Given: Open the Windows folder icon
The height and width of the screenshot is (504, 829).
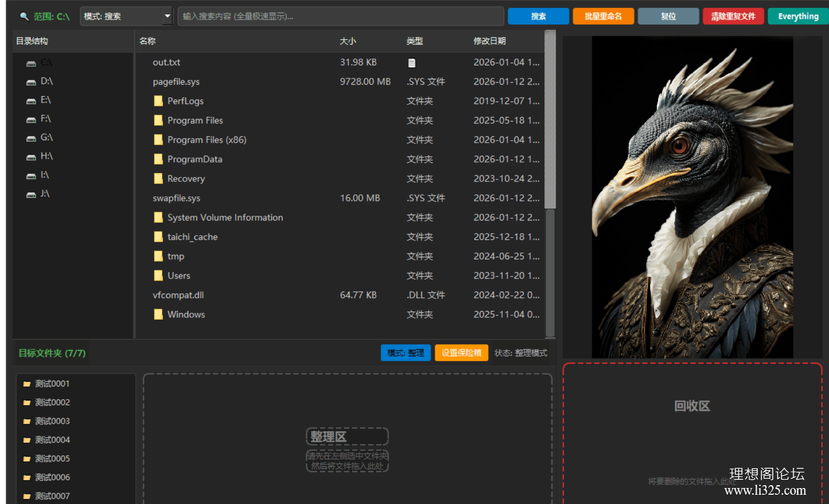Looking at the screenshot, I should click(158, 314).
